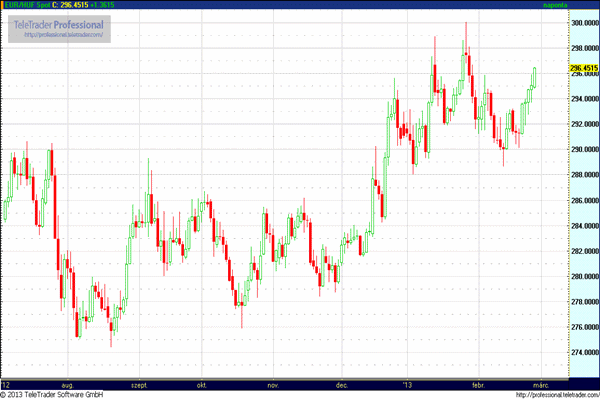Click the EUR/HUF Spot symbol title
Screen dimensions: 600x400
(24, 5)
